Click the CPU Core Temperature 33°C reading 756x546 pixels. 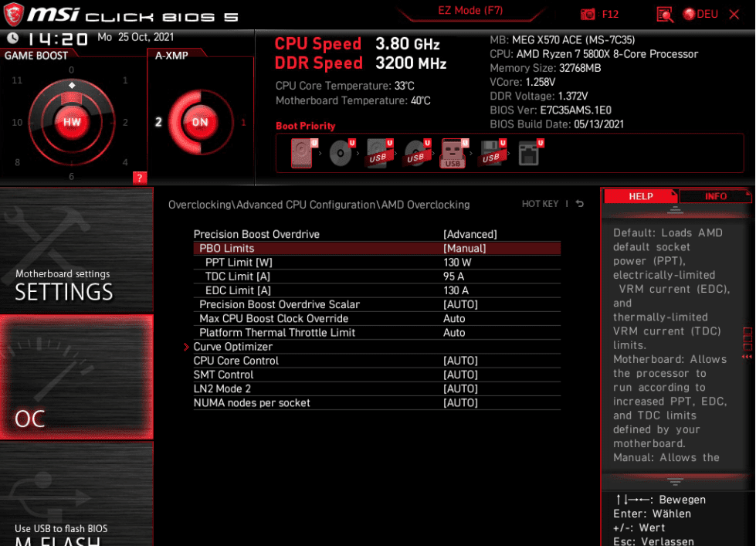pyautogui.click(x=344, y=86)
